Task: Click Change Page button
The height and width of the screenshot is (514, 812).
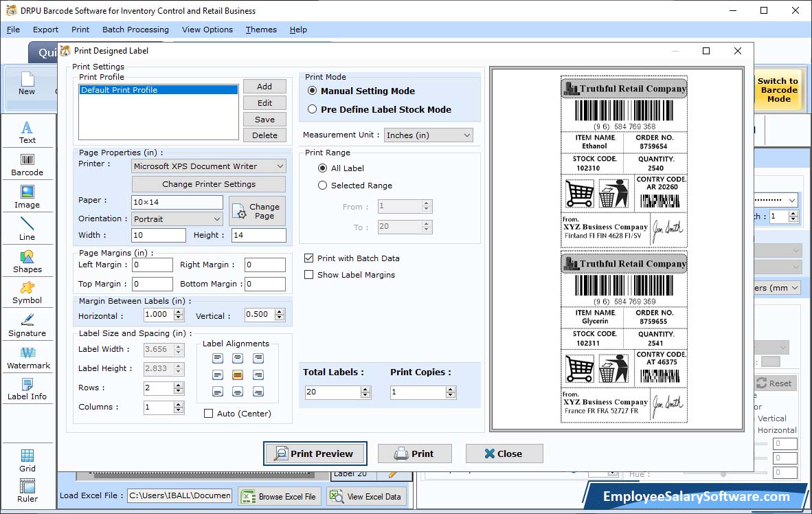Action: (x=257, y=211)
